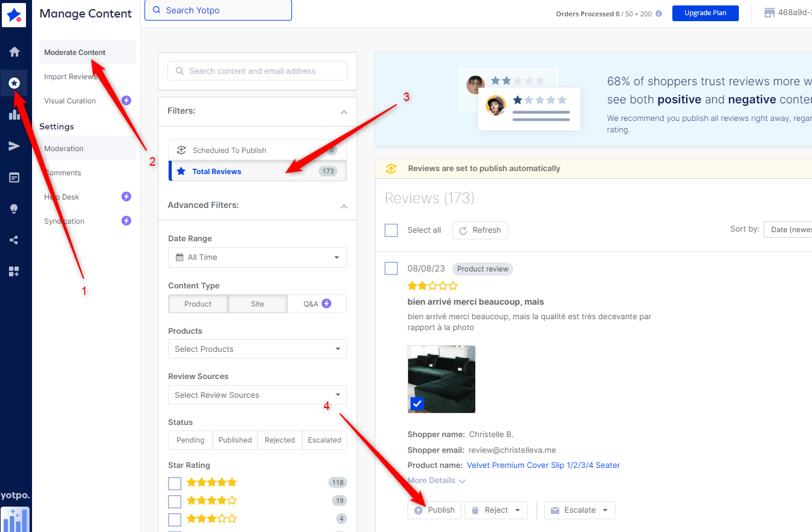Filter by five-star rating checkbox

click(175, 483)
